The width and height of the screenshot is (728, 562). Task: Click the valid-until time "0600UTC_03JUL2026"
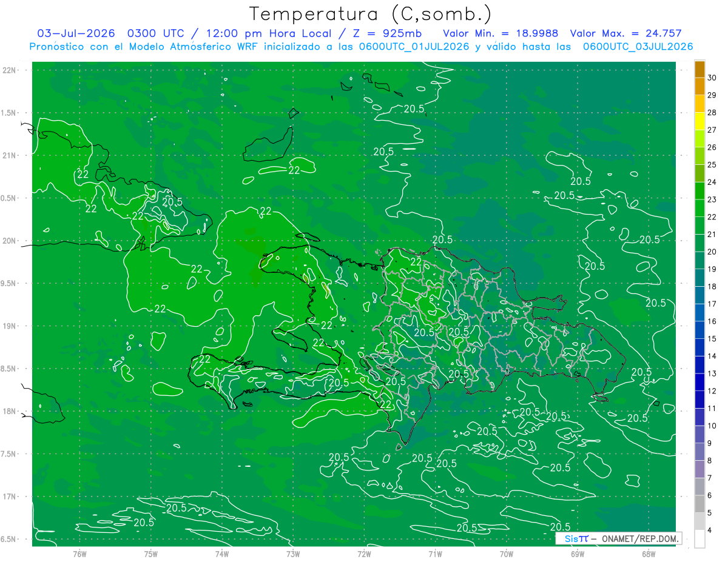pyautogui.click(x=638, y=47)
